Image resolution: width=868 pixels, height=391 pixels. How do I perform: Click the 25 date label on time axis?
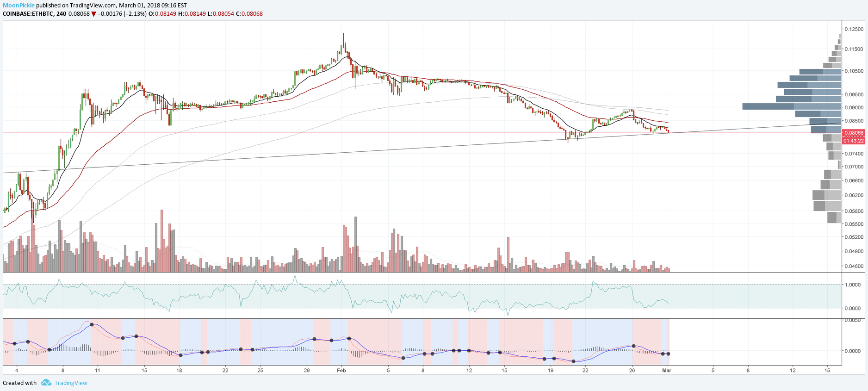click(x=260, y=370)
